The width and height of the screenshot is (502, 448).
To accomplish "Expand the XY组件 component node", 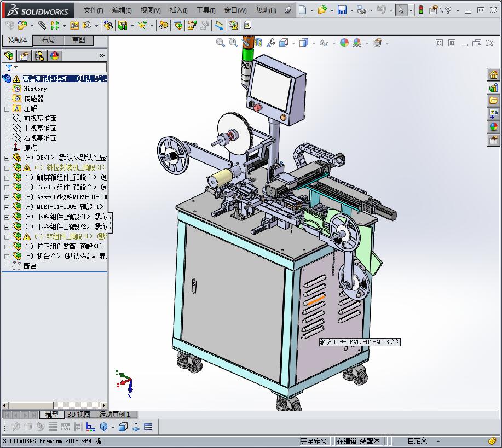I will pos(7,236).
